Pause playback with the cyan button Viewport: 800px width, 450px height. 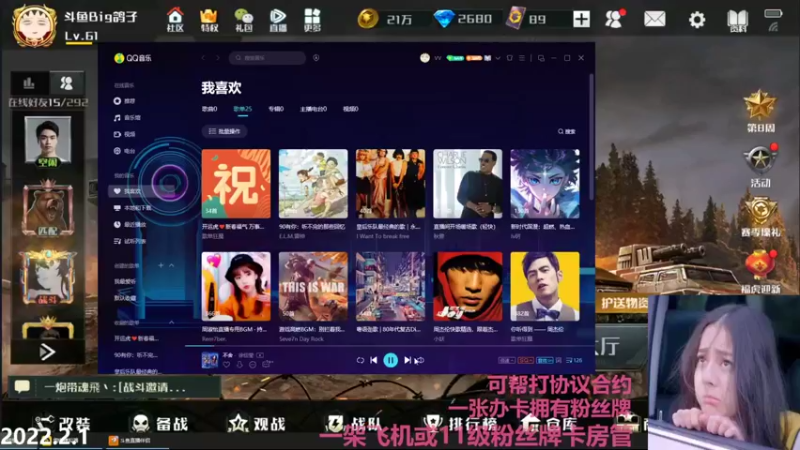tap(391, 360)
